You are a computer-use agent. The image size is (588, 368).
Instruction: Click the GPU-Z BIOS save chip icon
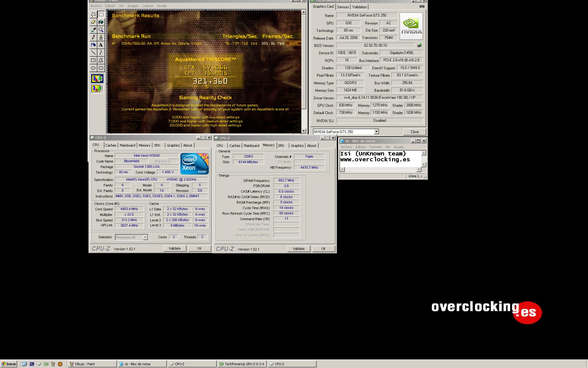(x=420, y=45)
